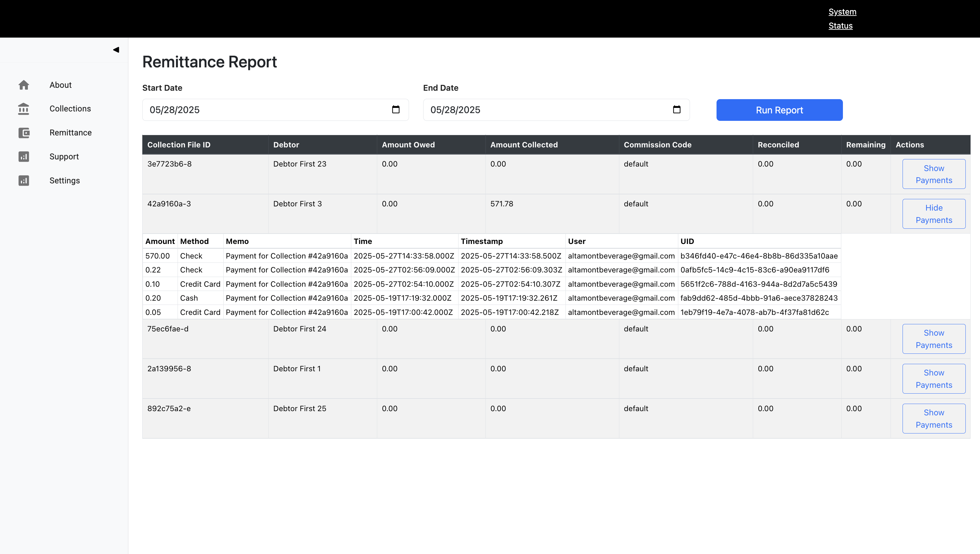
Task: Click the bank icon beside Collections
Action: point(24,109)
